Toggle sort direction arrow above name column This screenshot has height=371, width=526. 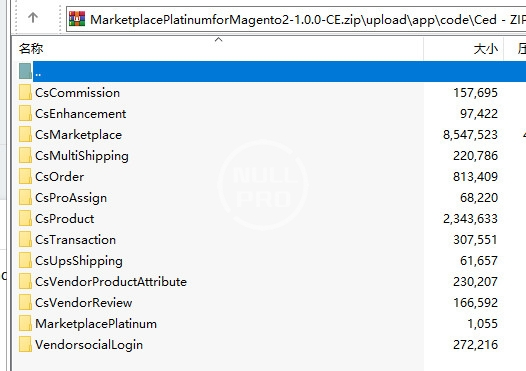coord(218,40)
